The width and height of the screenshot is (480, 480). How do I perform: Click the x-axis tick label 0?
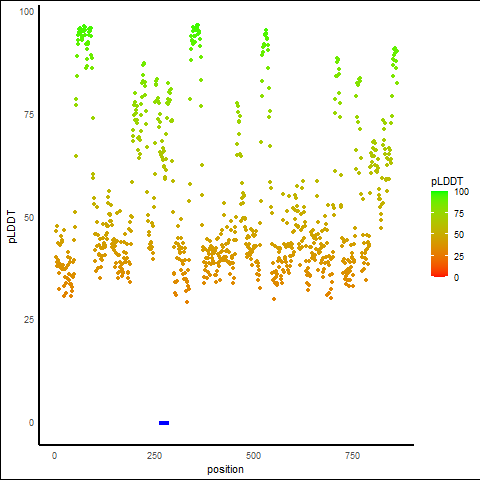tap(54, 456)
